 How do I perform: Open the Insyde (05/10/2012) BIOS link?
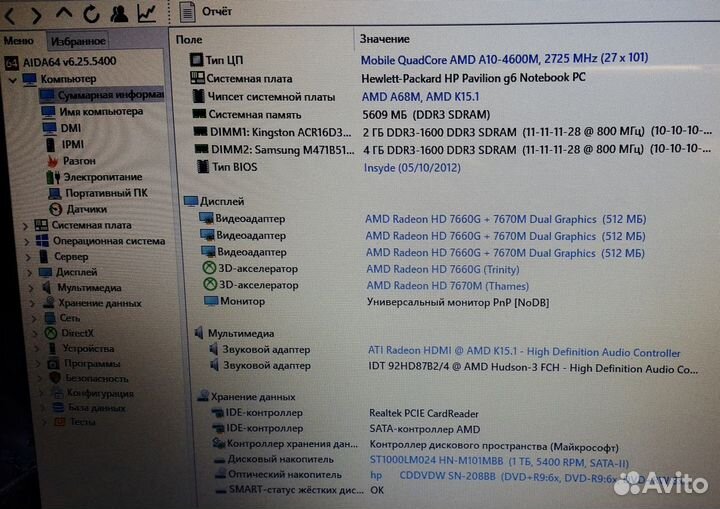tap(412, 168)
